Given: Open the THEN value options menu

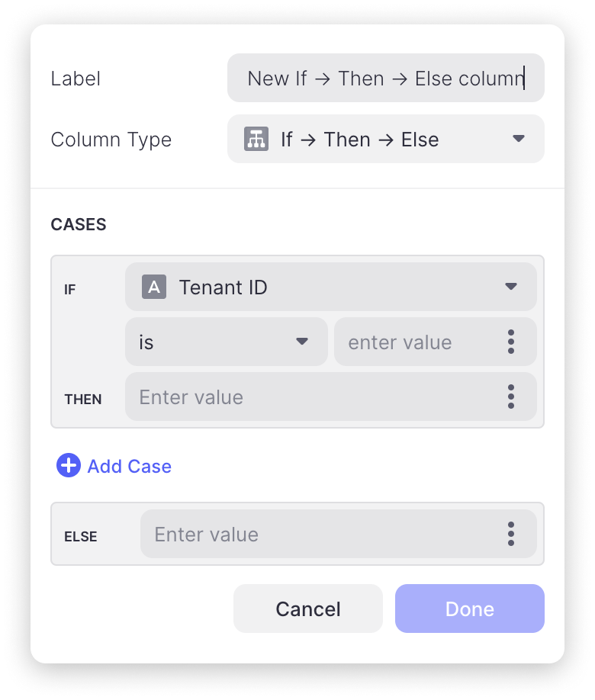Looking at the screenshot, I should tap(511, 397).
